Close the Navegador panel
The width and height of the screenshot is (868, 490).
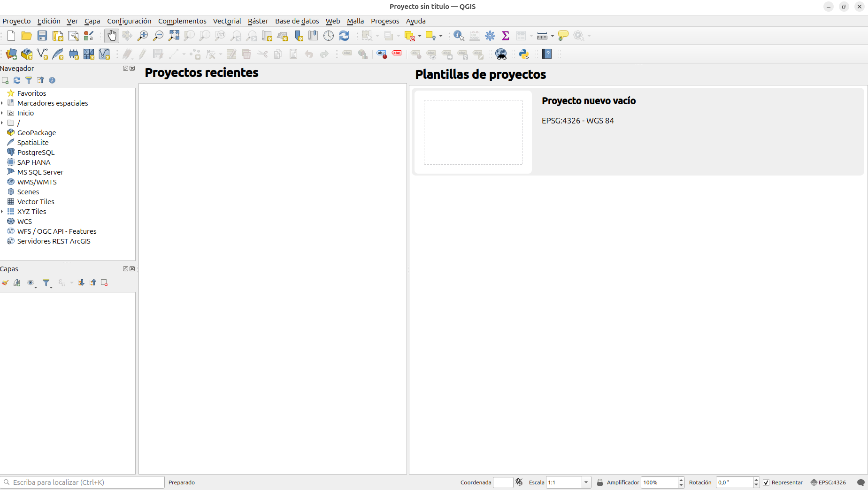(x=132, y=69)
